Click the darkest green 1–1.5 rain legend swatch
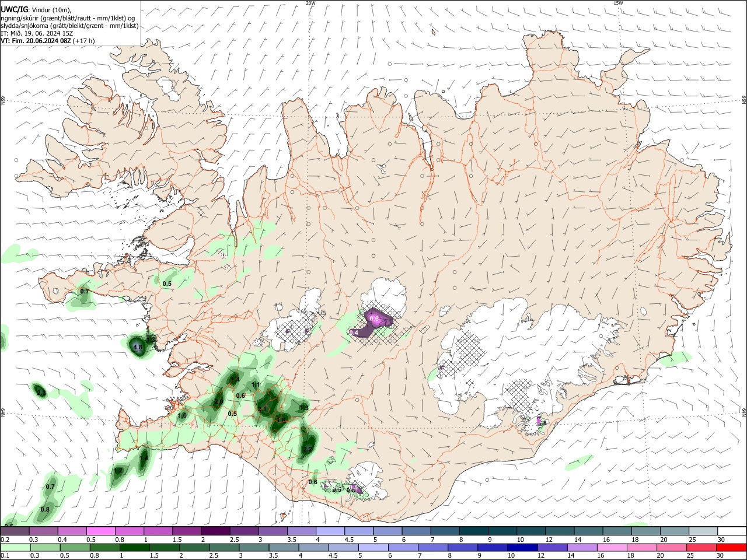 [136, 548]
